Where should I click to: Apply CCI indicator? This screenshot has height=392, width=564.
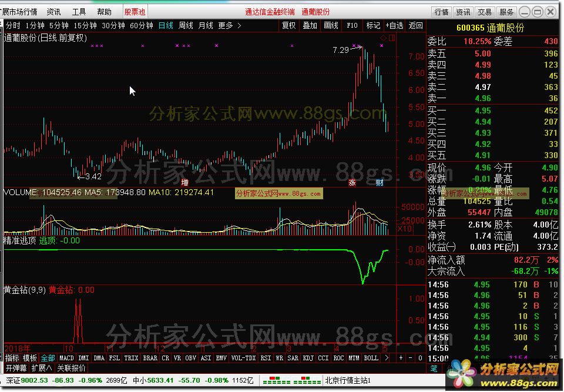[323, 358]
